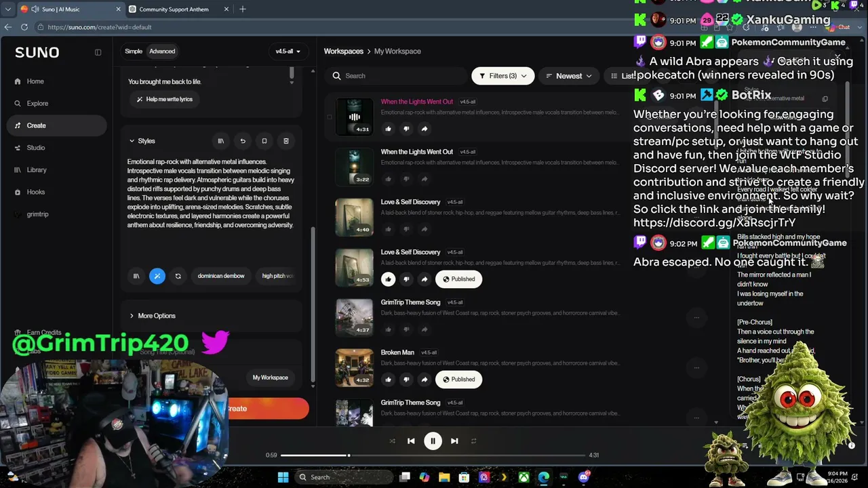Open Studio from the sidebar
The image size is (868, 488).
(x=36, y=148)
